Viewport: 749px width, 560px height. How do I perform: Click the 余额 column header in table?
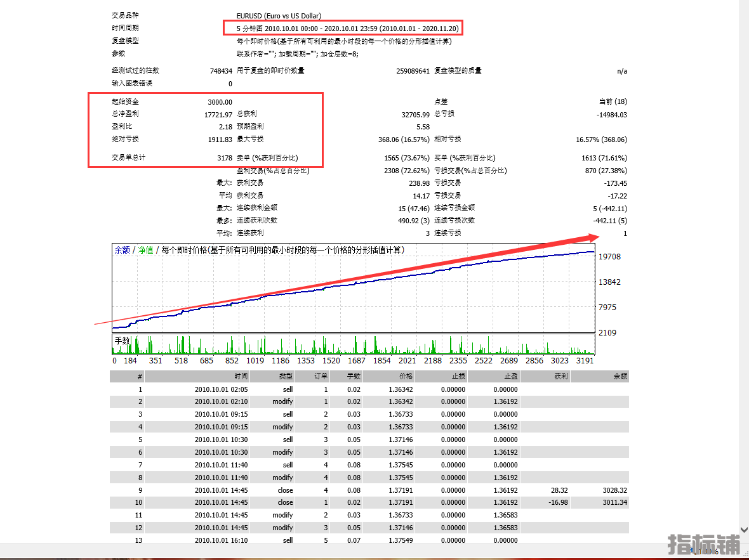coord(620,376)
